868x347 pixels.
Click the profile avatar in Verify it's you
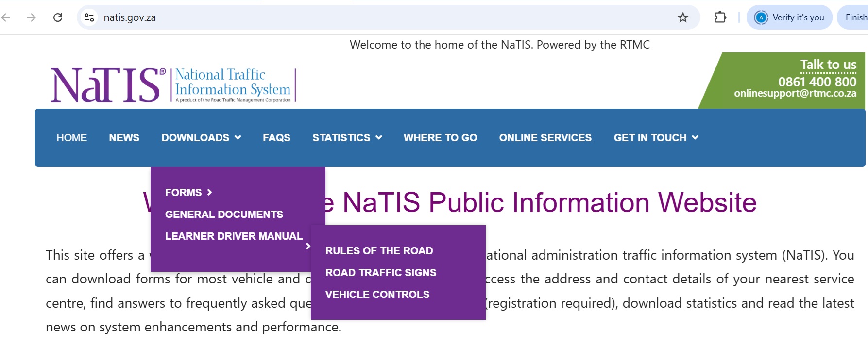[761, 17]
